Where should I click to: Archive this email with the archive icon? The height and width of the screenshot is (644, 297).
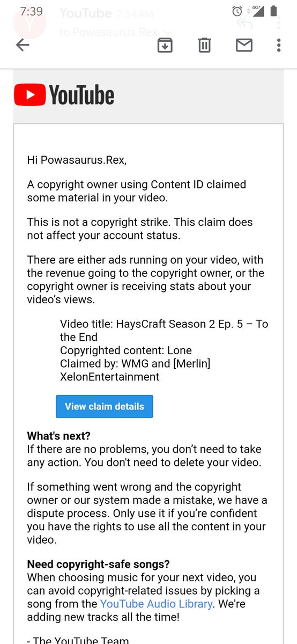click(165, 46)
